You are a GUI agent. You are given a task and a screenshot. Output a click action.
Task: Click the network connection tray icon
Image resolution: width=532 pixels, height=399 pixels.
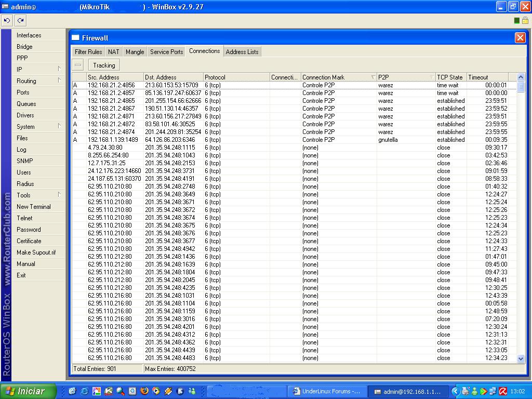click(494, 392)
